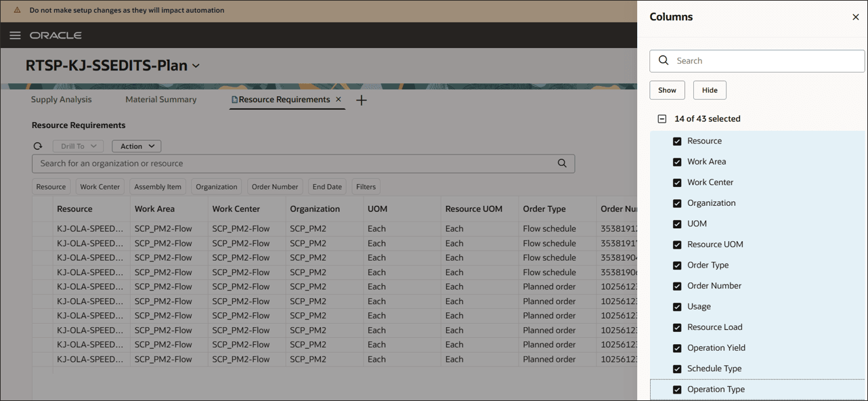868x401 pixels.
Task: Toggle the Resource column checkbox
Action: (676, 141)
